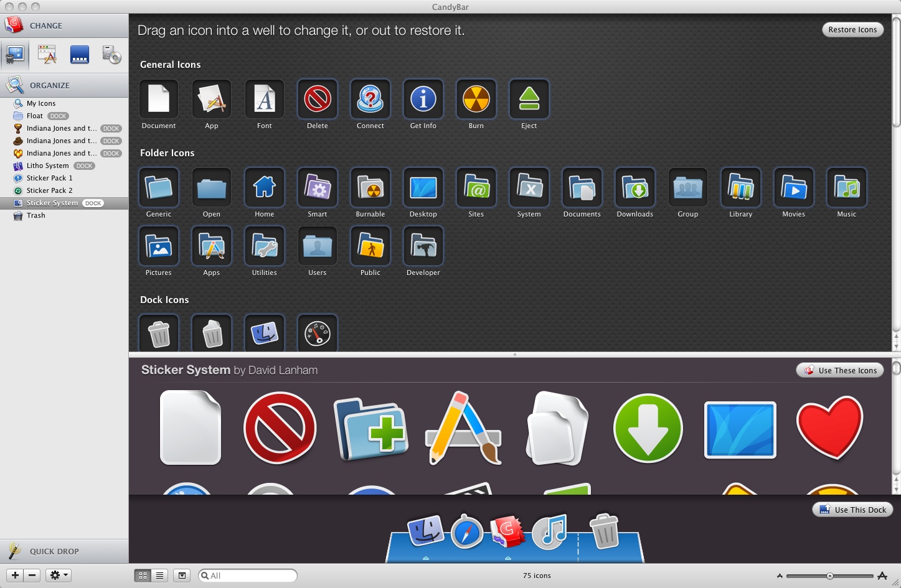The width and height of the screenshot is (901, 588).
Task: Click the Use These Icons button
Action: 840,370
